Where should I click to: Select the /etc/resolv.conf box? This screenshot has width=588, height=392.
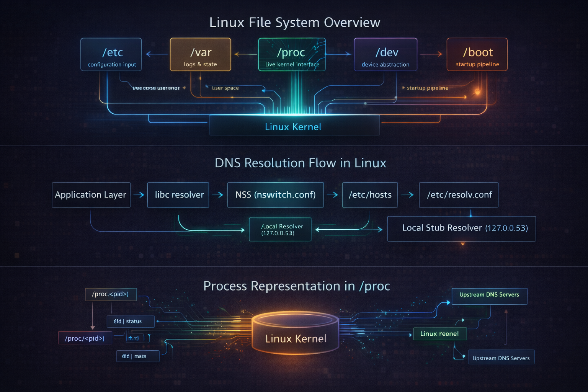click(x=459, y=195)
